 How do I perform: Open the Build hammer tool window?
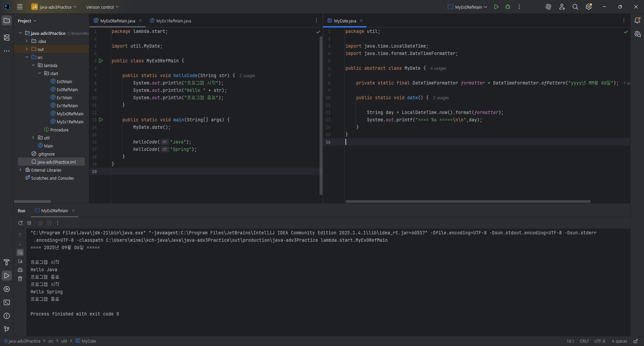pyautogui.click(x=7, y=262)
